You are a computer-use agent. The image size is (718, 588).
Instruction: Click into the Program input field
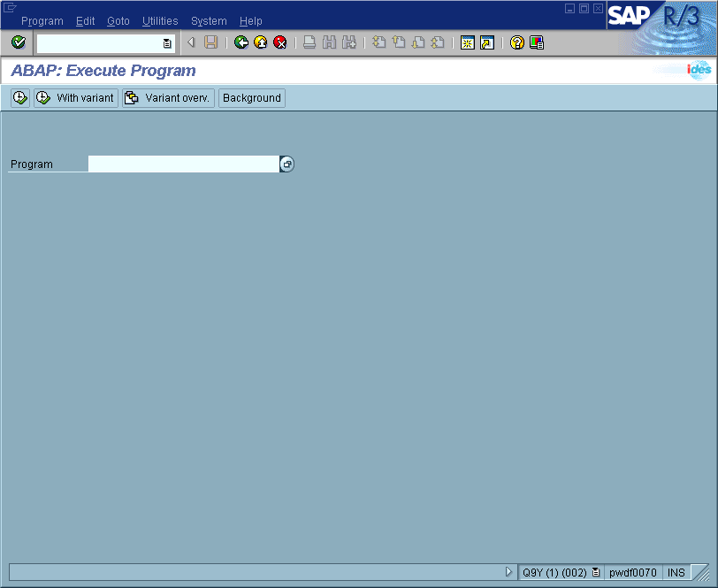(183, 164)
